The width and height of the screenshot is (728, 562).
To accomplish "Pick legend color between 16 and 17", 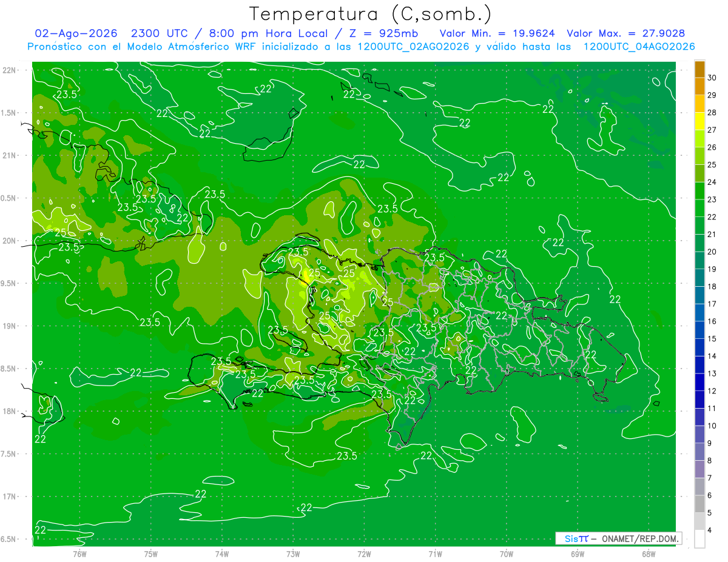I will 699,312.
